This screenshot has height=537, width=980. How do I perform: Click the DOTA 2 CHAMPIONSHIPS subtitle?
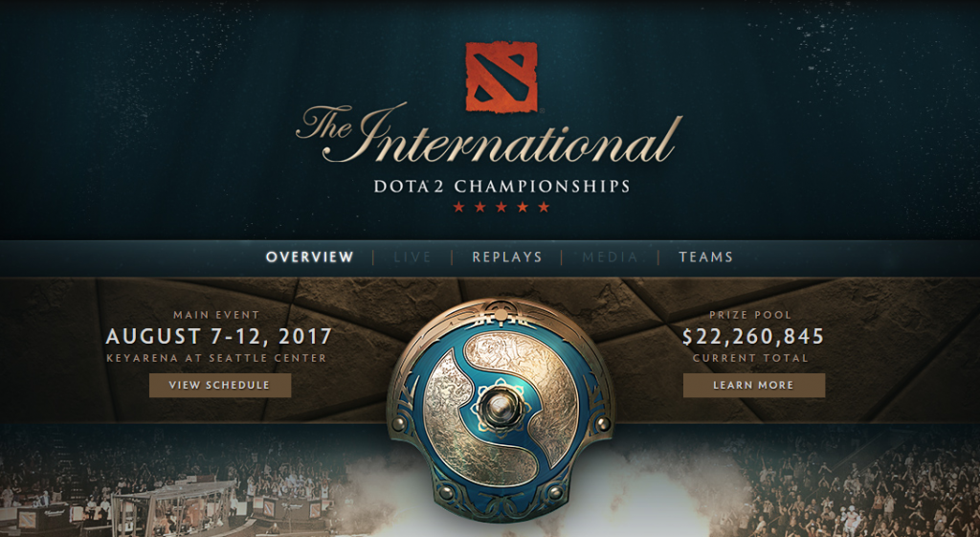tap(501, 187)
